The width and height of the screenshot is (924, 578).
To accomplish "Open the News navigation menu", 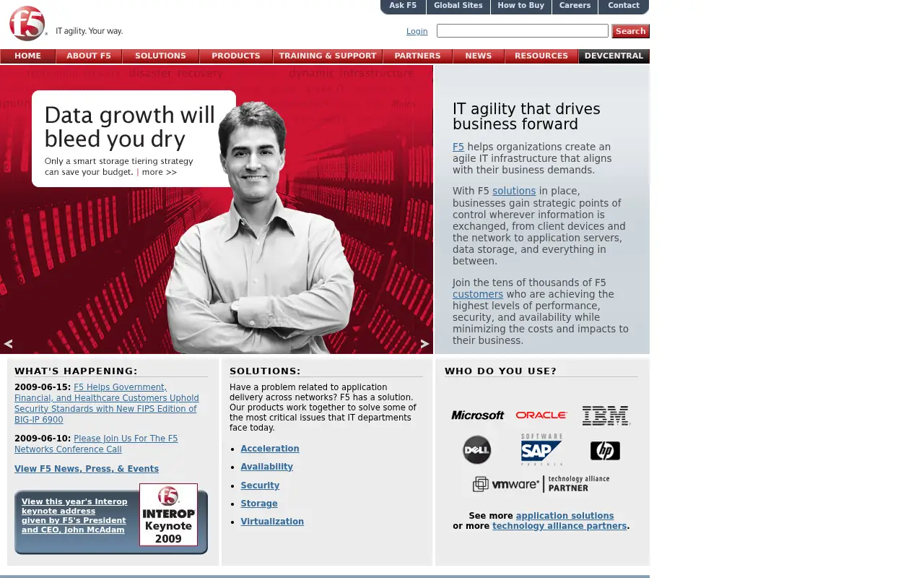I will [479, 56].
